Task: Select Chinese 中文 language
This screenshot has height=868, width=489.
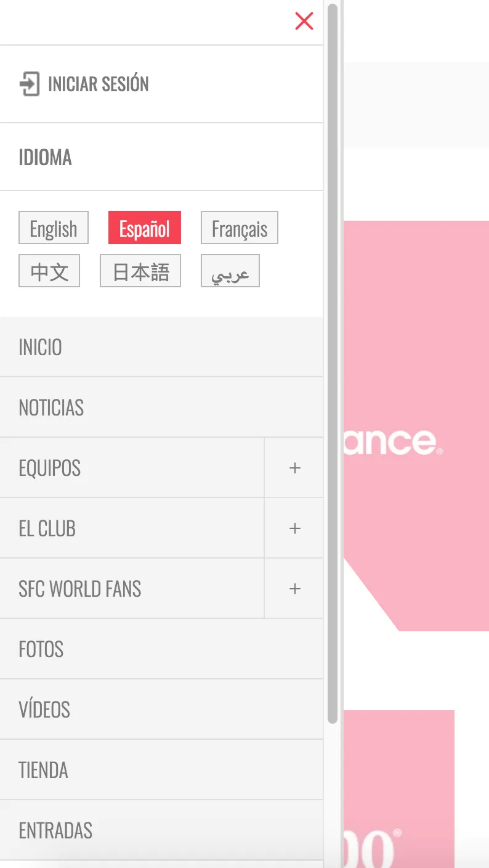Action: (x=49, y=271)
